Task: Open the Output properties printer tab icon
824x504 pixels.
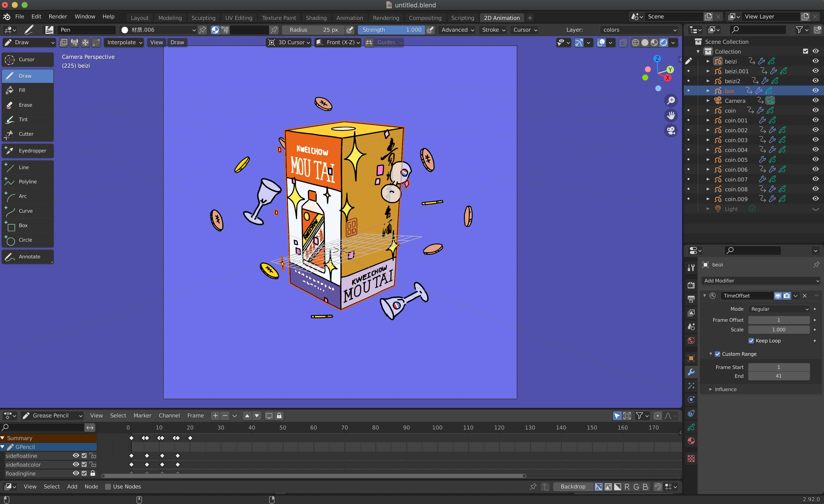Action: [691, 299]
